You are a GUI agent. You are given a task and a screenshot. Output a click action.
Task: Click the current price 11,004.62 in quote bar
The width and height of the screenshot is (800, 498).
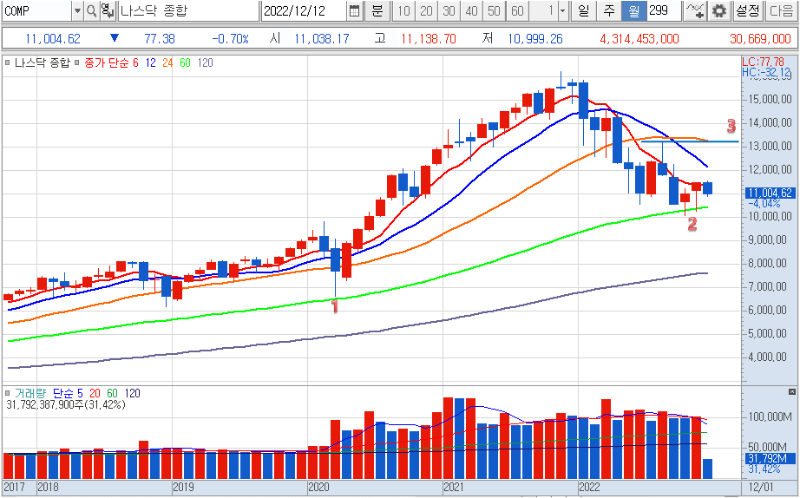pos(53,39)
